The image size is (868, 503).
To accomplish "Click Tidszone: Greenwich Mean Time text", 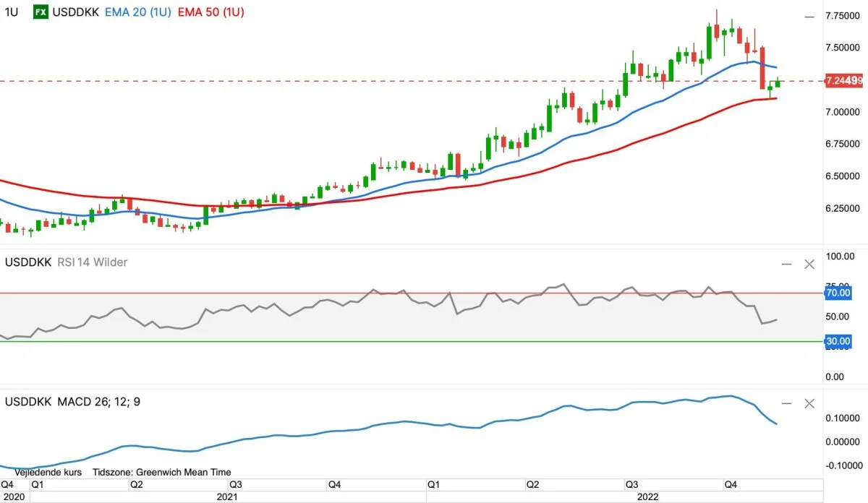I will (x=162, y=472).
